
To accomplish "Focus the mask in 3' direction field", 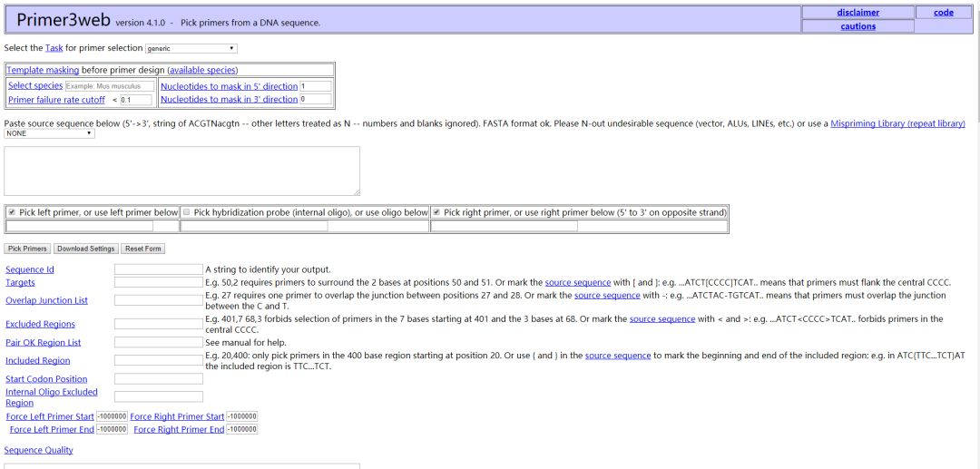I will pyautogui.click(x=316, y=99).
